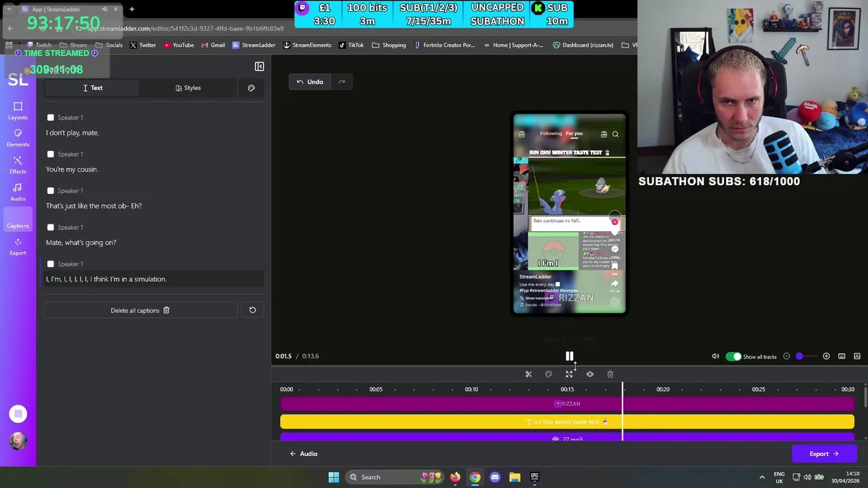Adjust the timeline zoom slider handle
868x488 pixels.
coord(800,357)
